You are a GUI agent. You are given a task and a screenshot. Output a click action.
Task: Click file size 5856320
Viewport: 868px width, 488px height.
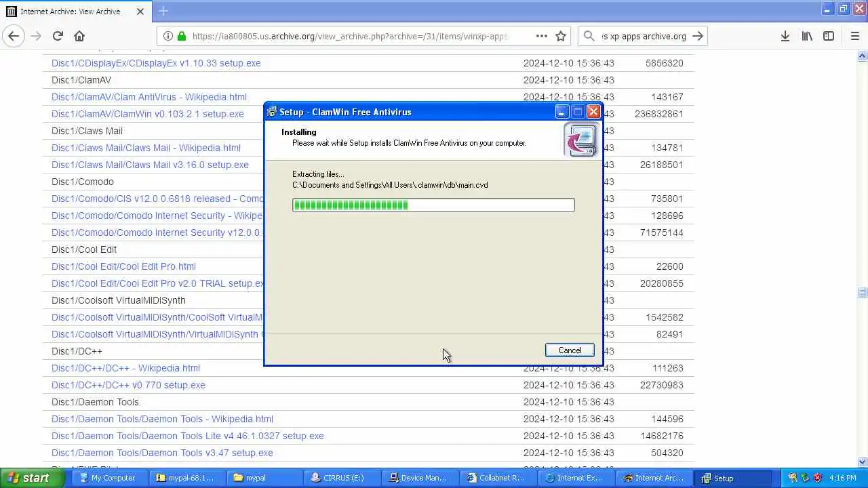[664, 63]
